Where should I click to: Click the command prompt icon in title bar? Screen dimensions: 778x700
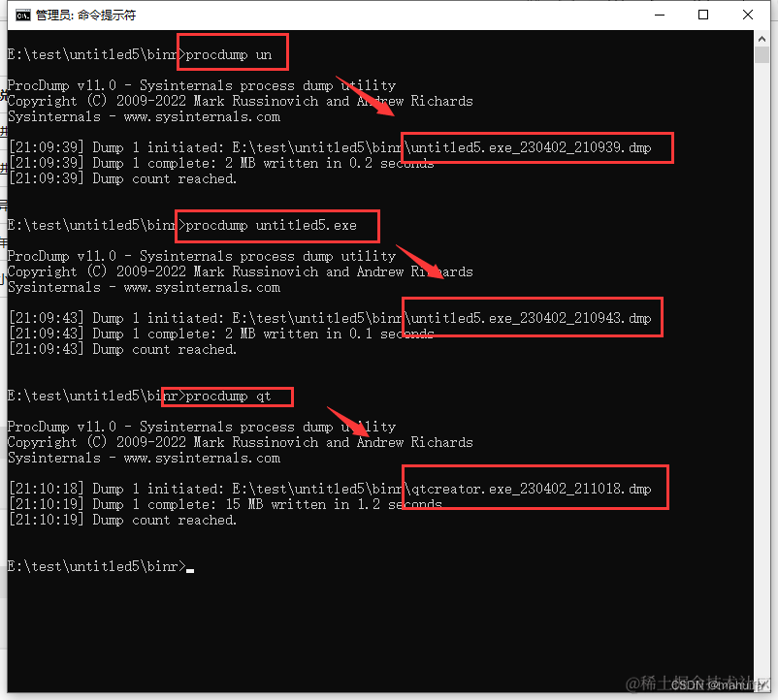click(23, 16)
